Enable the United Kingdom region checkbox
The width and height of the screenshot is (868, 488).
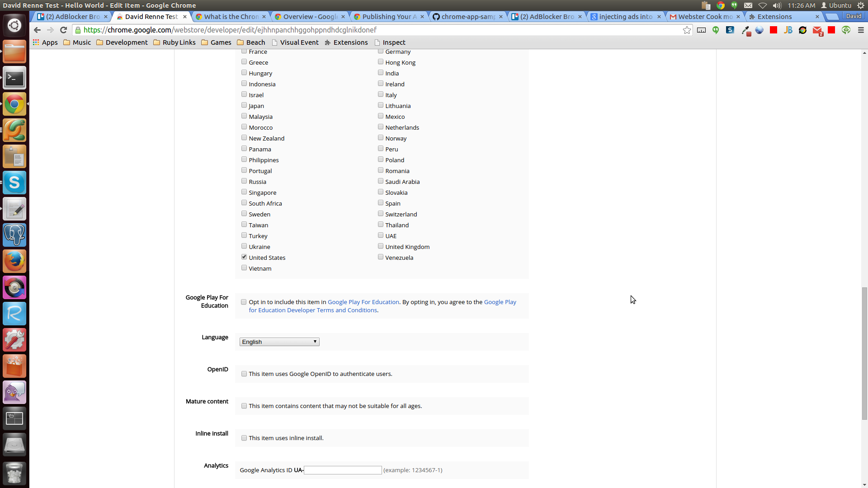click(x=381, y=246)
